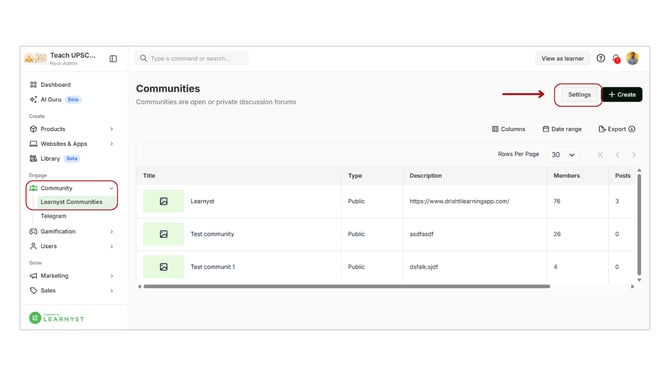Screen dimensions: 670x376
Task: Click the members count 76 cell
Action: 557,201
